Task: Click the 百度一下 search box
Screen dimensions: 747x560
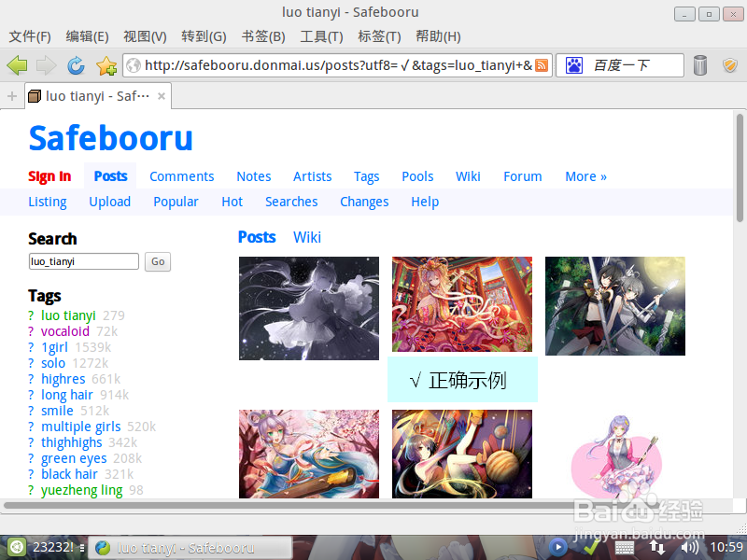Action: 620,65
